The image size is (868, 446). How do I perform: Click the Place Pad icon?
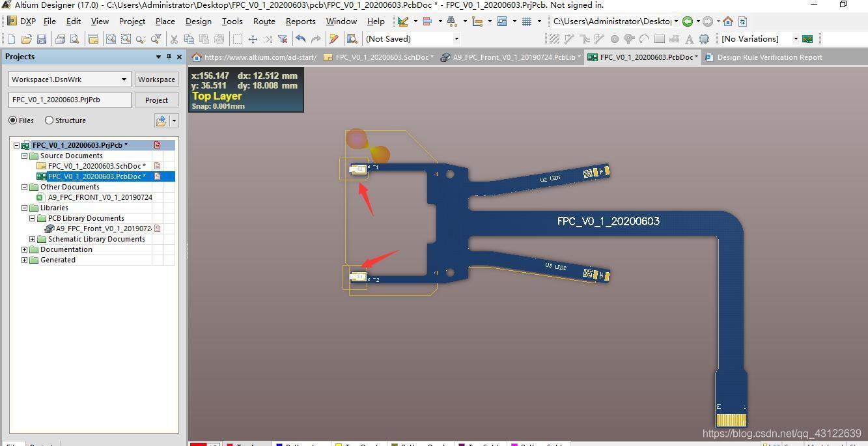pos(614,39)
